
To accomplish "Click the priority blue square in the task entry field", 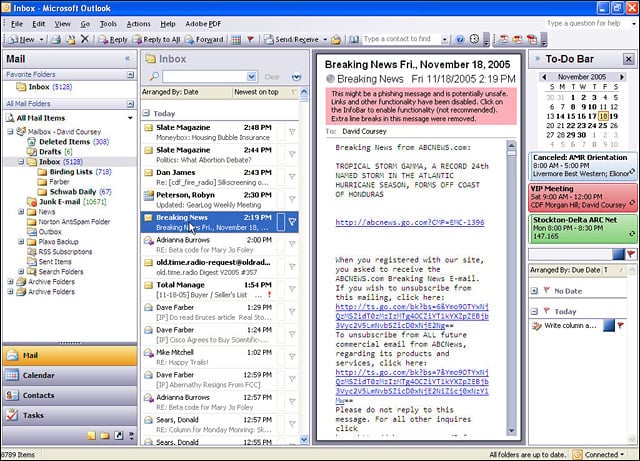I will [x=618, y=254].
